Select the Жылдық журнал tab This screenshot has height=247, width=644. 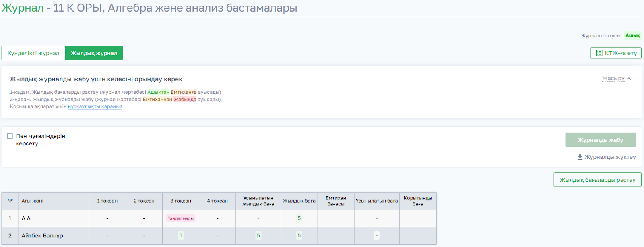[94, 53]
